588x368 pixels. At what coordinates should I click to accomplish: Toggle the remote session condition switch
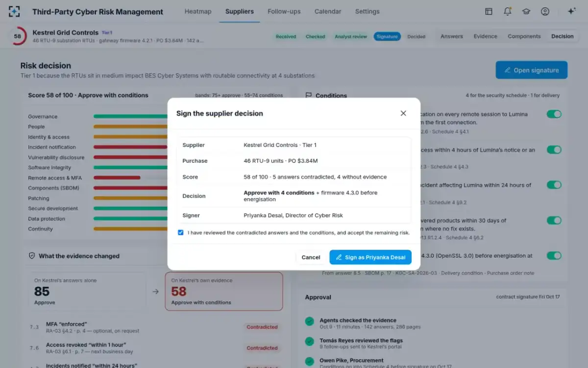click(554, 114)
